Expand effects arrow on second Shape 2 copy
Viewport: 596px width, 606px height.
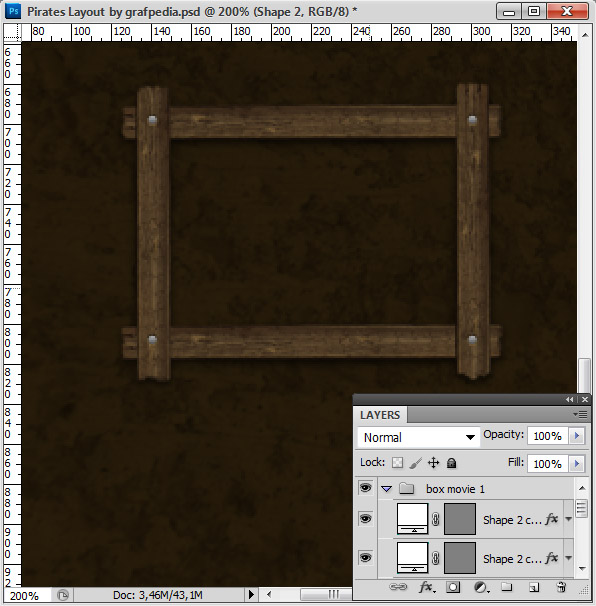[x=568, y=558]
